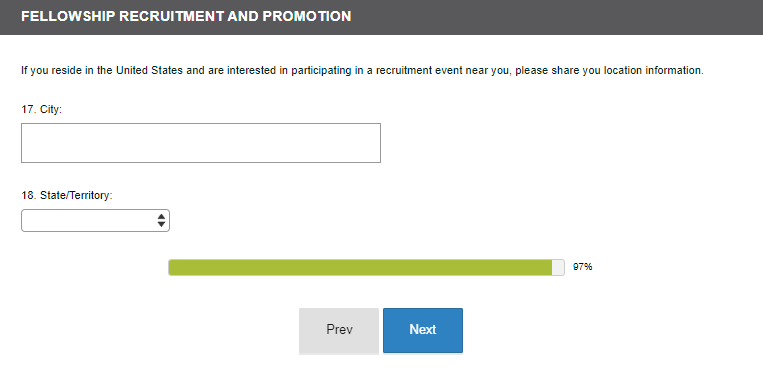Click the word "RECRUITMENT" in the header title
The image size is (763, 370).
(173, 16)
